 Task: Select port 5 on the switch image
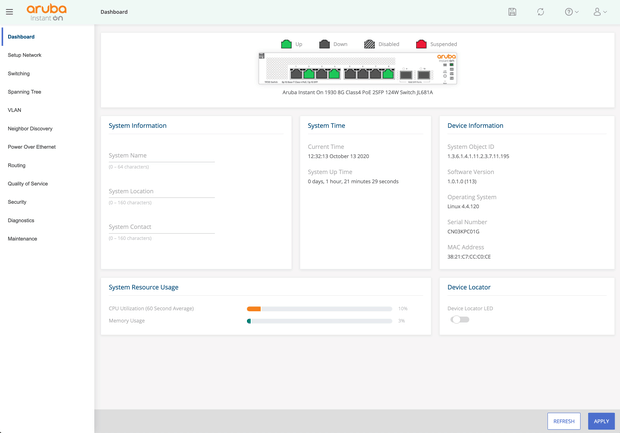point(350,73)
